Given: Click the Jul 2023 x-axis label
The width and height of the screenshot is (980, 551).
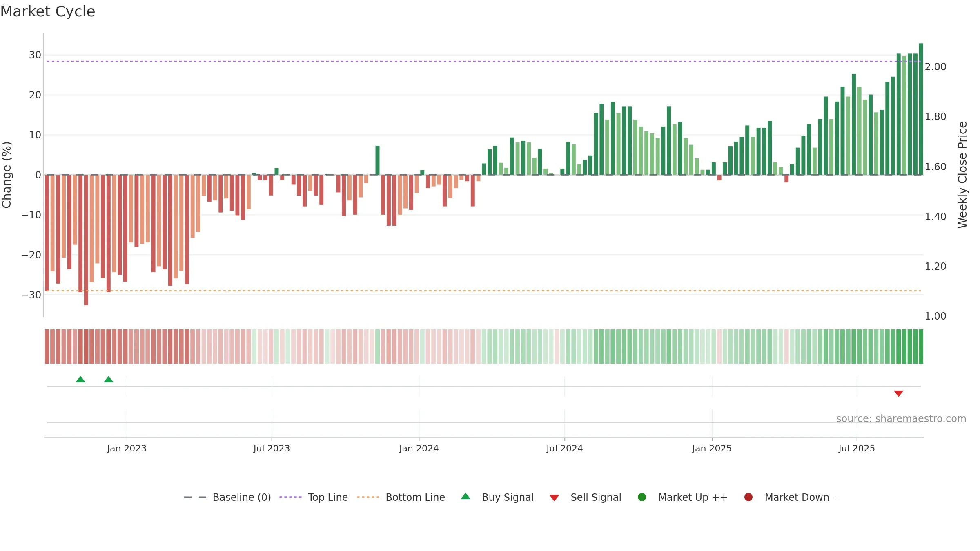Looking at the screenshot, I should 272,449.
